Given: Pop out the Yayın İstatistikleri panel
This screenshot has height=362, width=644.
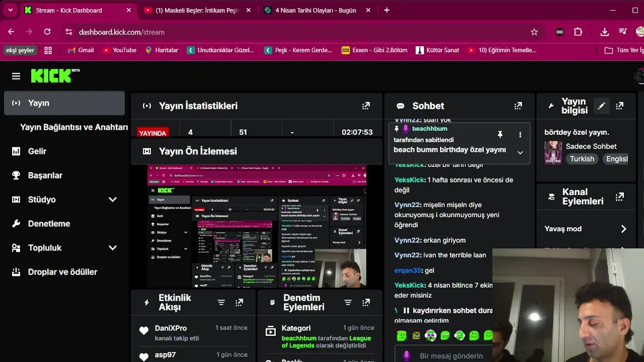Looking at the screenshot, I should pos(366,106).
